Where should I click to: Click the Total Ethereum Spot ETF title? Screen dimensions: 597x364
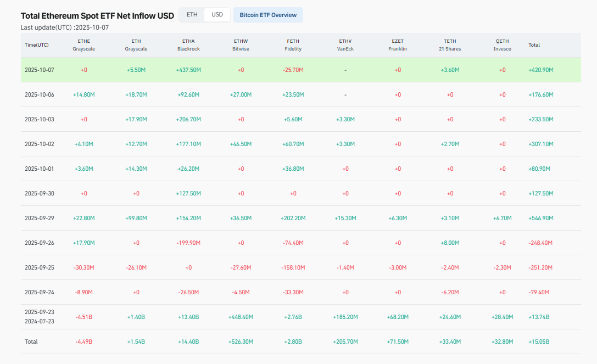pos(97,15)
